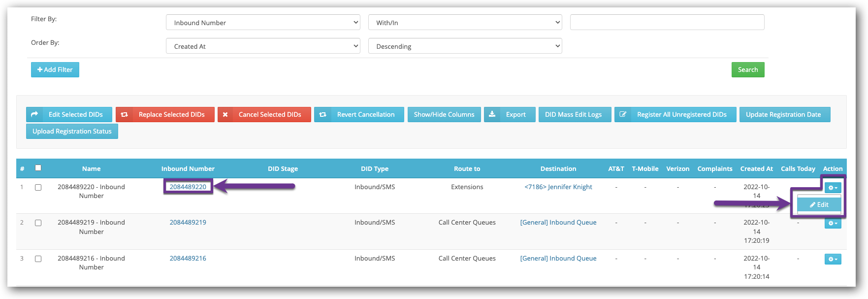Image resolution: width=868 pixels, height=299 pixels.
Task: Open the Inbound Number filter dropdown
Action: [x=263, y=23]
